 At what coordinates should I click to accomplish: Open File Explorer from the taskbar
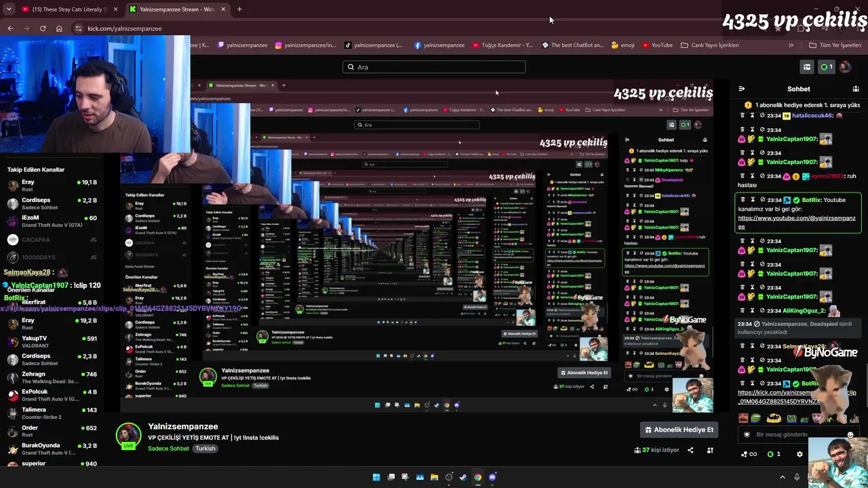click(434, 477)
